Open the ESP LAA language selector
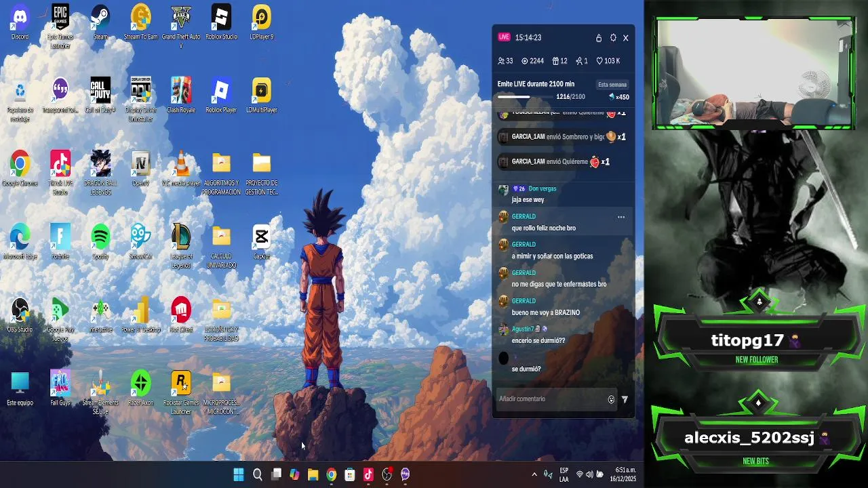The height and width of the screenshot is (488, 868). tap(564, 474)
